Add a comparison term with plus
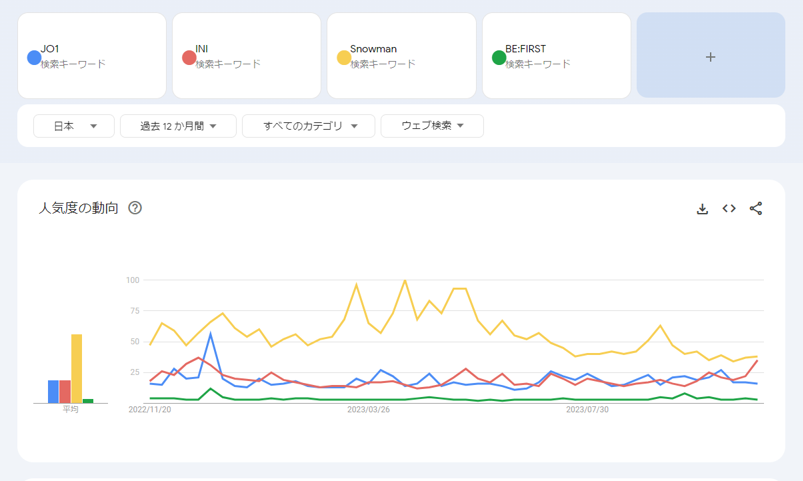The width and height of the screenshot is (803, 481). [x=711, y=55]
